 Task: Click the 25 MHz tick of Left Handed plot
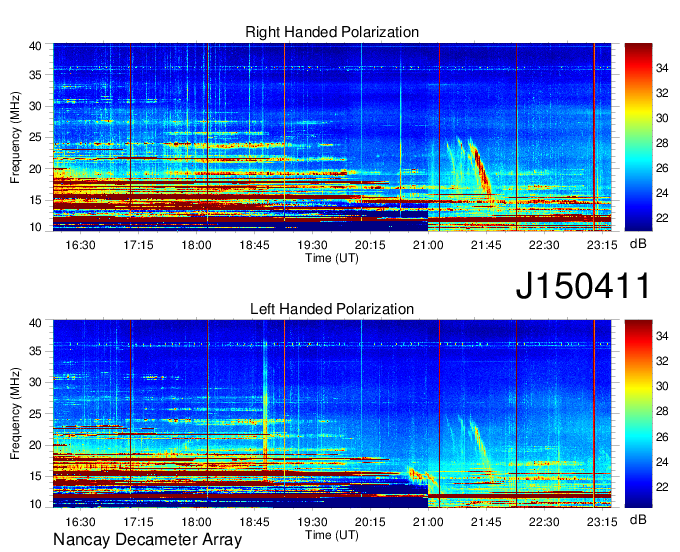click(x=35, y=414)
